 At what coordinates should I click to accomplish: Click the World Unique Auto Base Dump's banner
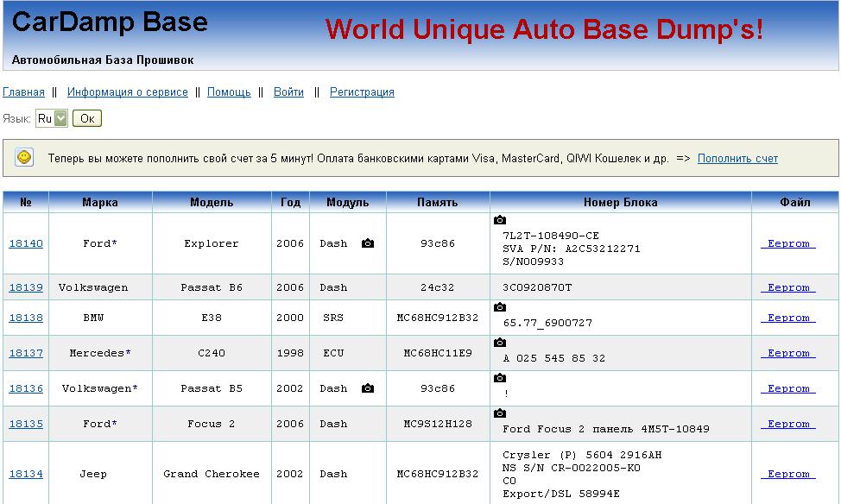click(x=544, y=29)
